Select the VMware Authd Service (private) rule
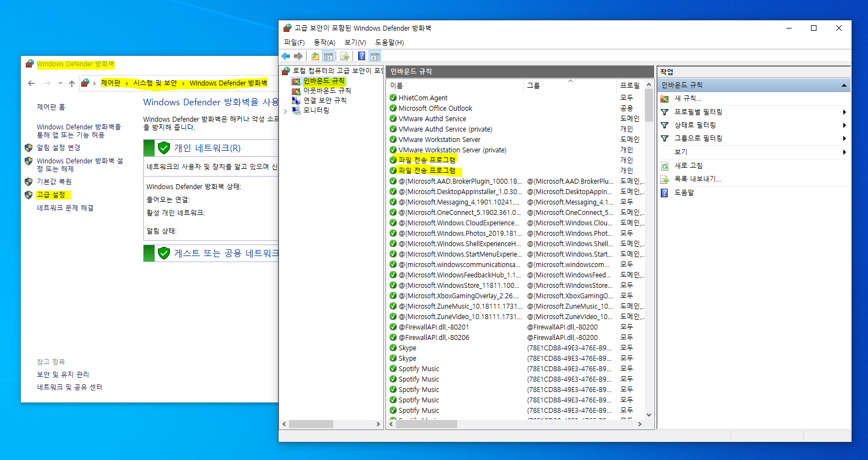This screenshot has height=460, width=868. (x=445, y=129)
